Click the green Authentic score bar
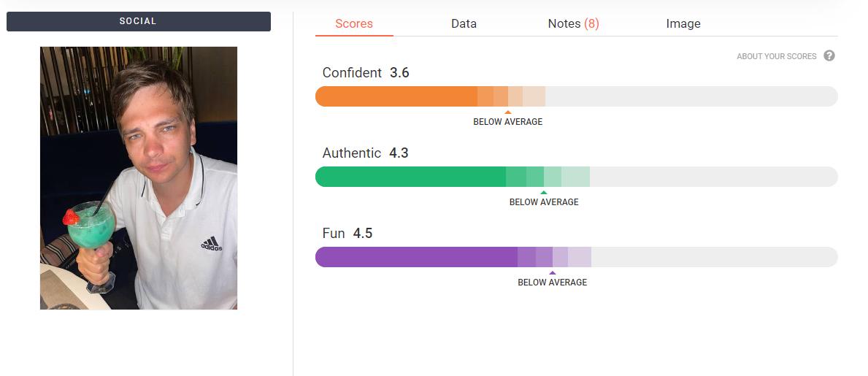This screenshot has height=376, width=868. pos(576,177)
